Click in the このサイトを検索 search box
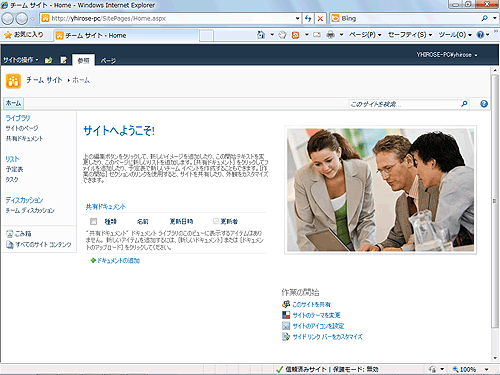The image size is (500, 375). [404, 104]
